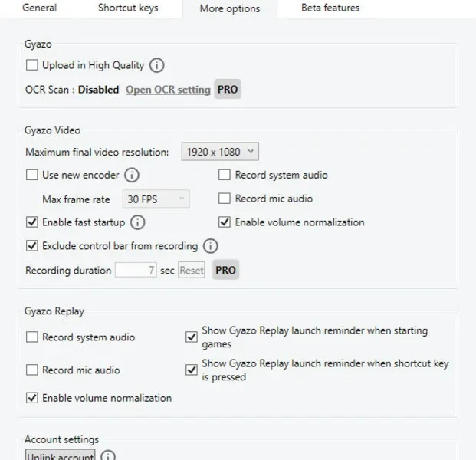476x460 pixels.
Task: Click info icon beside Unlink account
Action: pyautogui.click(x=108, y=455)
